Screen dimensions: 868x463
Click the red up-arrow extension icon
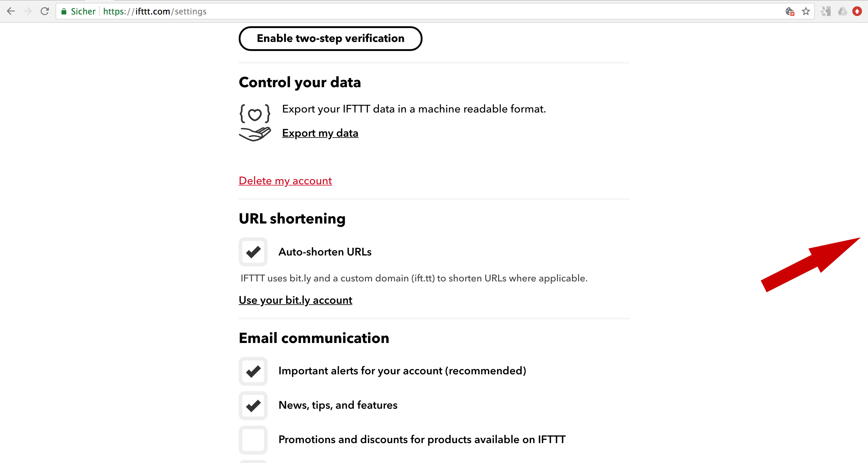857,11
